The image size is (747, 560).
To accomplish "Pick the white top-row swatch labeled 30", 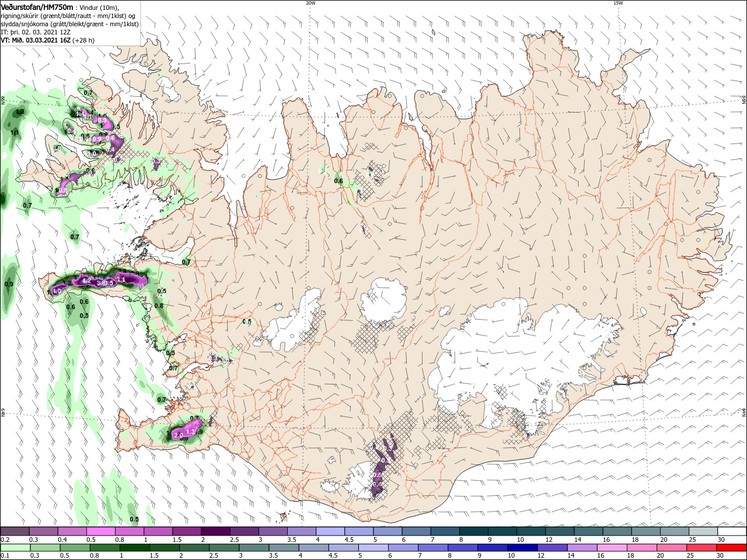I will [x=731, y=531].
